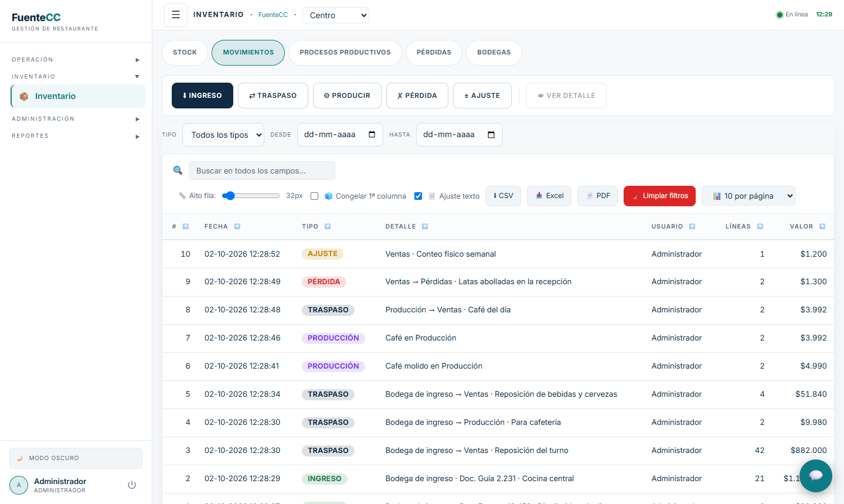
Task: Export table with PDF button
Action: click(598, 196)
